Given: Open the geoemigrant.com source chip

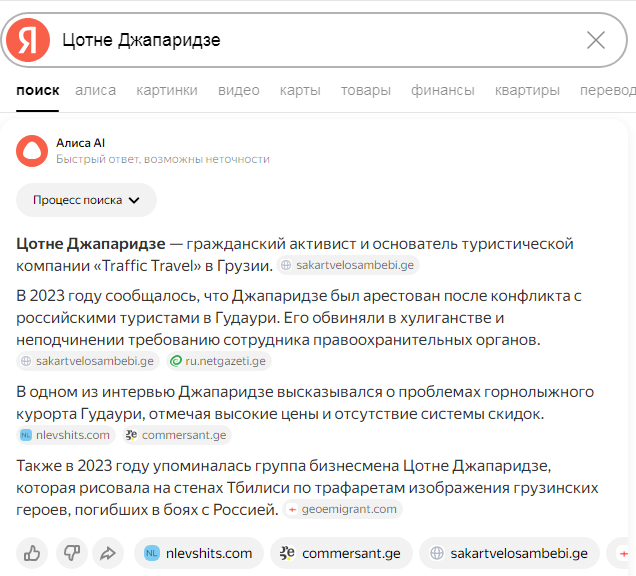Looking at the screenshot, I should click(x=343, y=509).
